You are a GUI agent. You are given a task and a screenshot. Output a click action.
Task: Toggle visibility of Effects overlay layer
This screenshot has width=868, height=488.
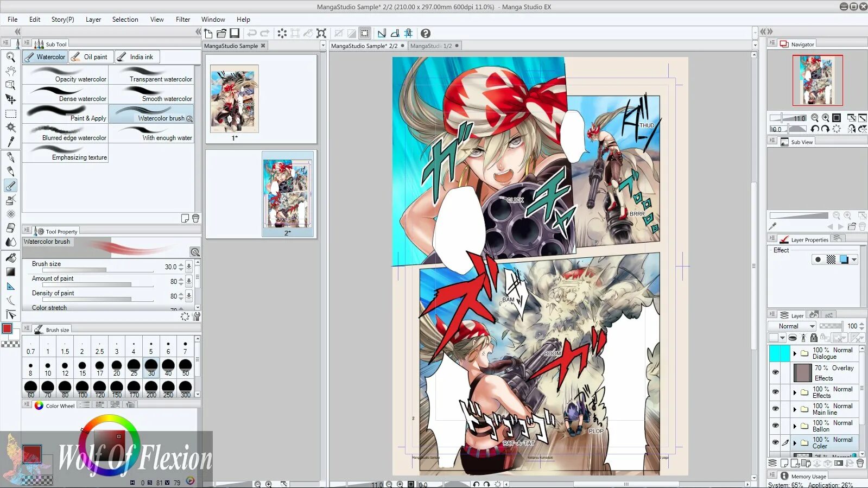click(x=775, y=372)
